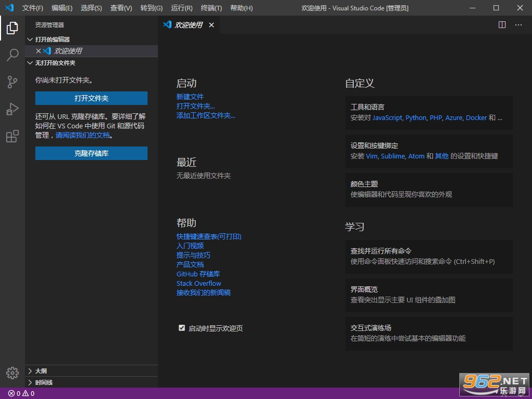Open the 提示与技巧 link
Image resolution: width=532 pixels, height=399 pixels.
tap(193, 255)
